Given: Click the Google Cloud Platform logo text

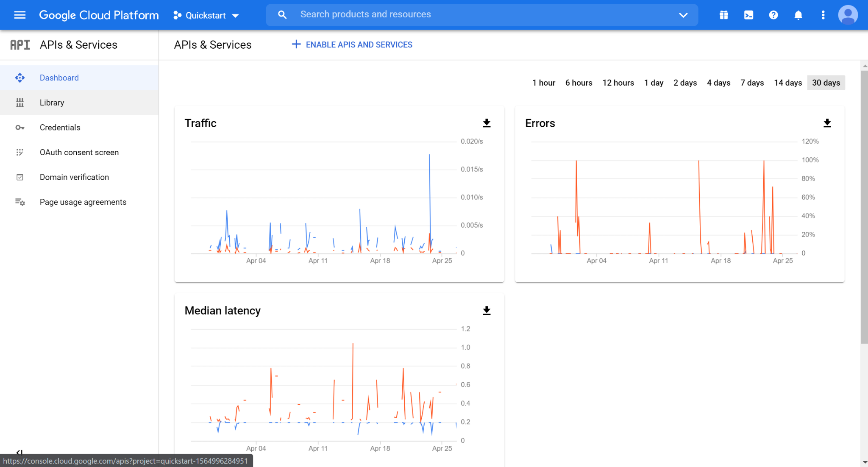Looking at the screenshot, I should tap(99, 15).
